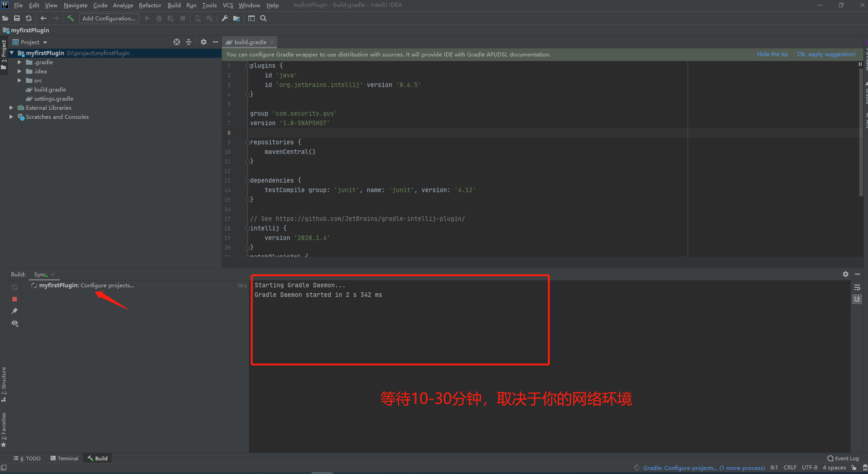The image size is (868, 474).
Task: Open the Refactor menu
Action: 150,5
